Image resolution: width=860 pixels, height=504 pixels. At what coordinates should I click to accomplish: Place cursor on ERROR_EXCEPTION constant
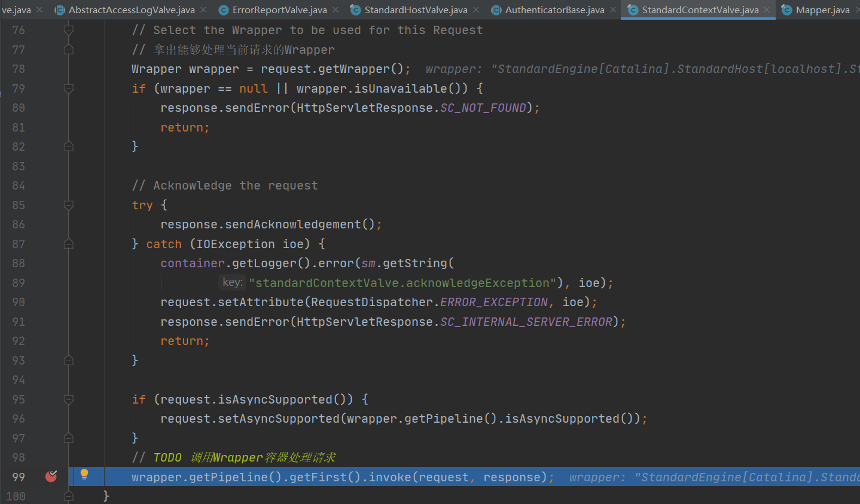(494, 302)
